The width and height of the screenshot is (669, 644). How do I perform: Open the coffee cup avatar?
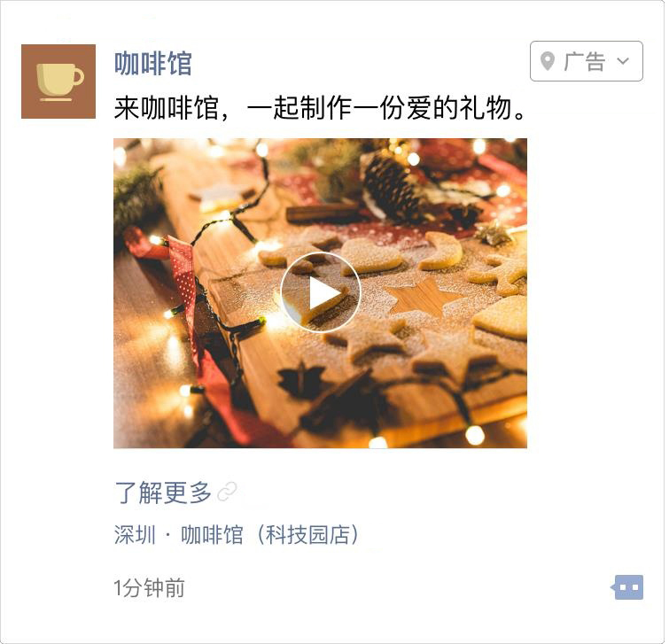(x=58, y=81)
